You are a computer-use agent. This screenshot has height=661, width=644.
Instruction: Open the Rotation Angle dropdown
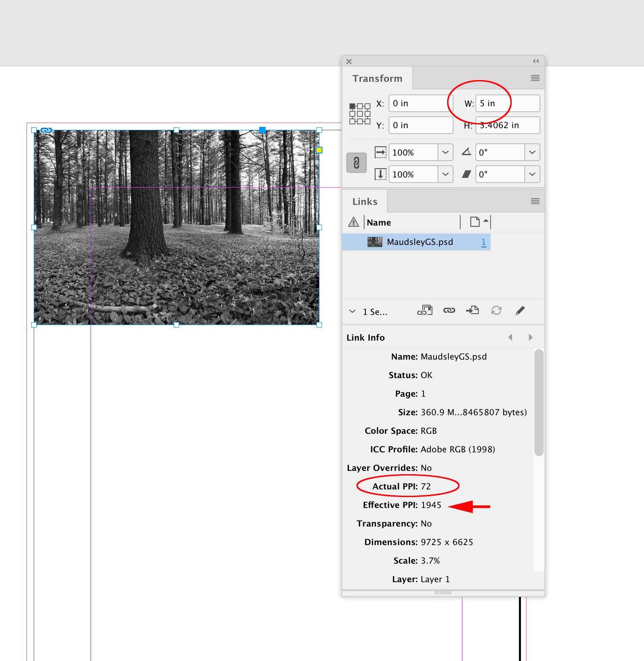[x=532, y=152]
